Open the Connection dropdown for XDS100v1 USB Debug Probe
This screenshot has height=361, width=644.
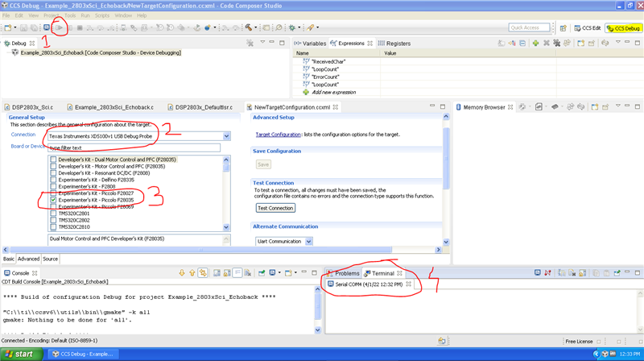click(226, 136)
